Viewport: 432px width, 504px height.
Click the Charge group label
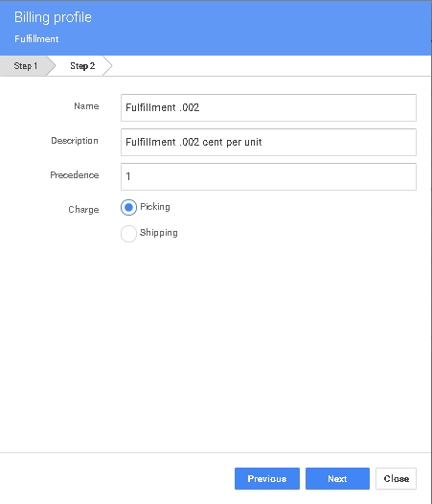[83, 210]
